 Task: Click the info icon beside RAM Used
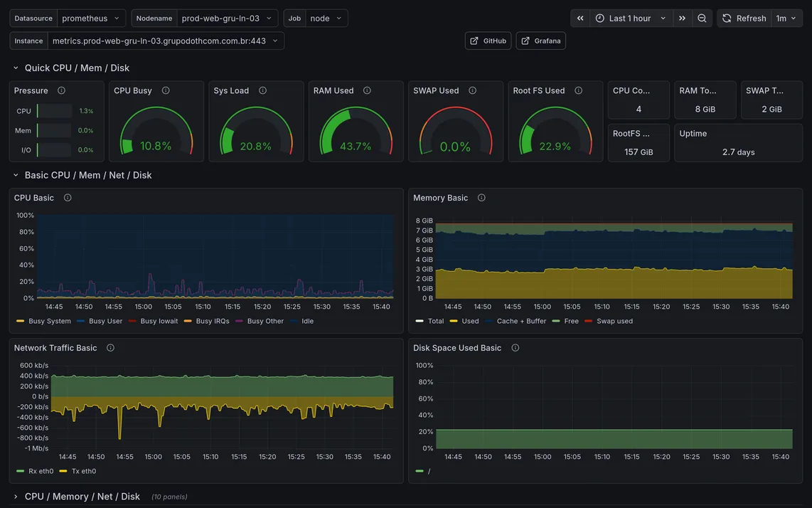(x=367, y=90)
